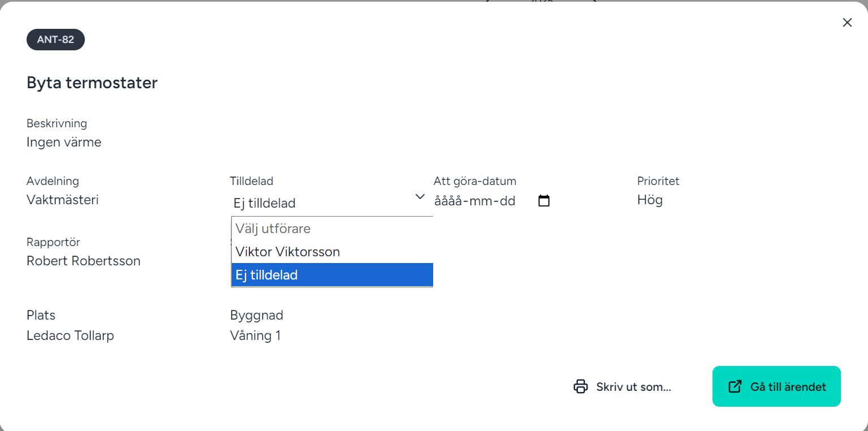Close the ANT-82 dialog with the X
This screenshot has height=431, width=868.
coord(847,23)
